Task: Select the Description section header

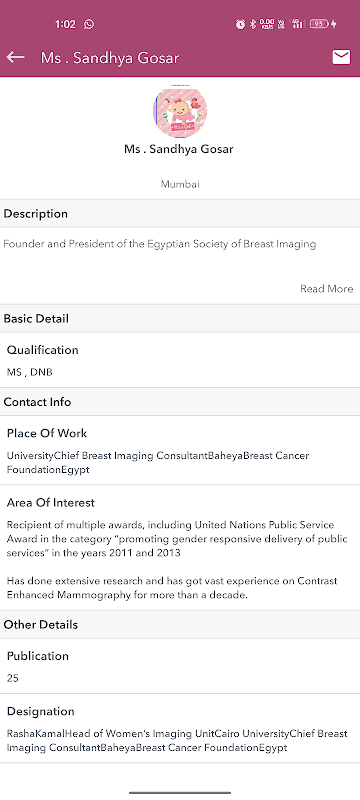Action: pos(180,213)
